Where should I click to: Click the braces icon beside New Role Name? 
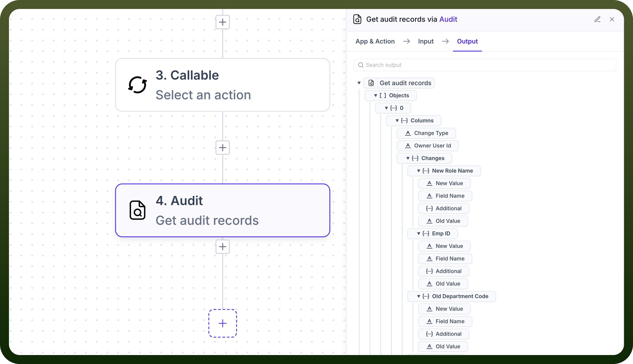click(x=426, y=171)
